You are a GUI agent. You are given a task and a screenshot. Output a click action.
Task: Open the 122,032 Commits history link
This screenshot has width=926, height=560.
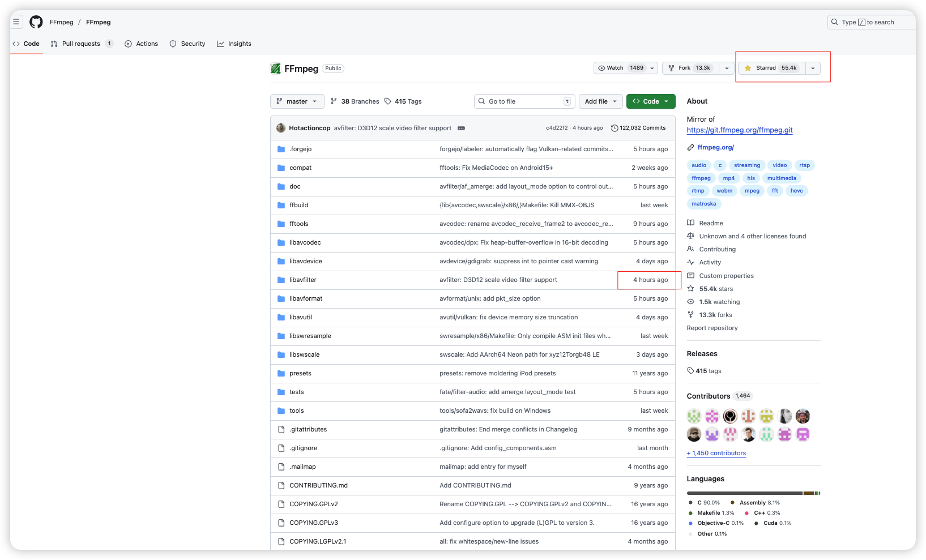[638, 128]
